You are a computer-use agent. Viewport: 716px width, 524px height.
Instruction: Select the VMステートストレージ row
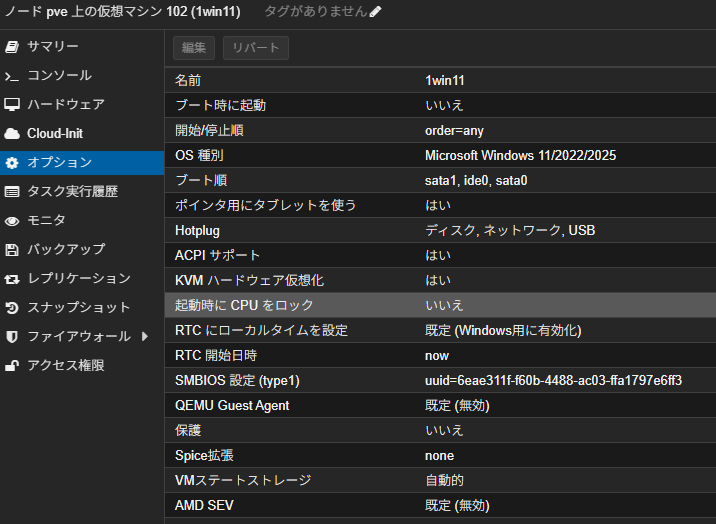[x=440, y=480]
